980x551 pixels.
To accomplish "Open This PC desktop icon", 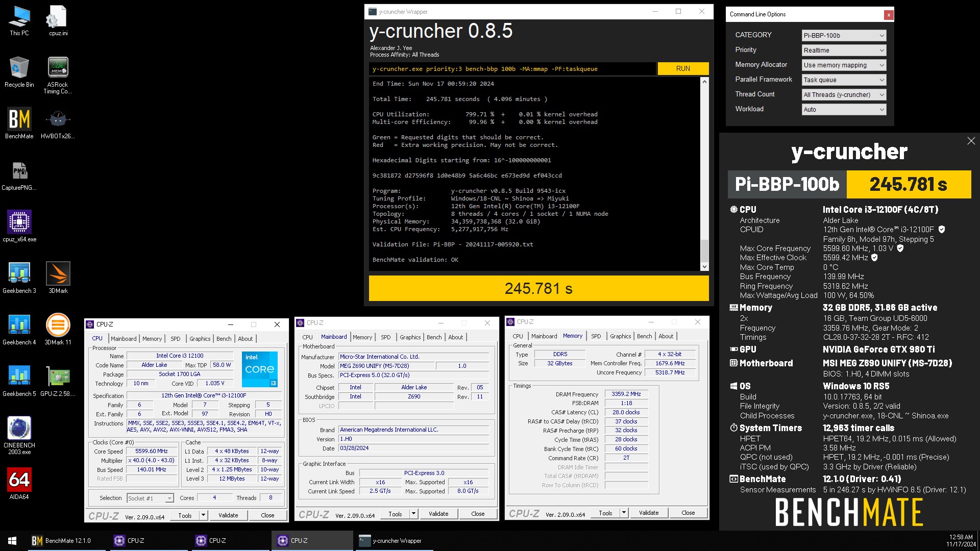I will pos(19,21).
